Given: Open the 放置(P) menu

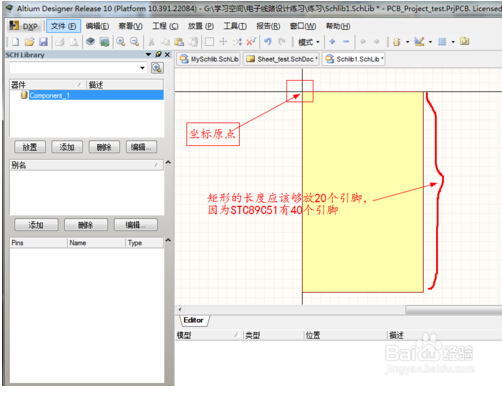Looking at the screenshot, I should 201,26.
